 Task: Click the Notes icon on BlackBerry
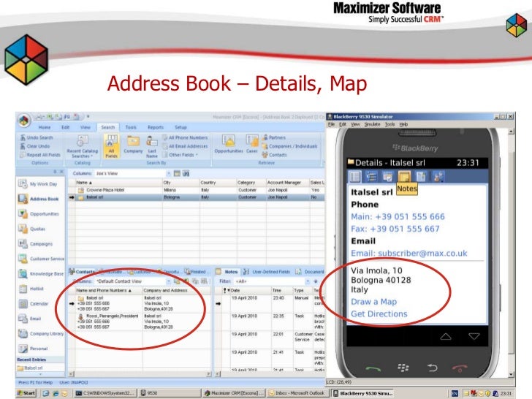[x=404, y=176]
